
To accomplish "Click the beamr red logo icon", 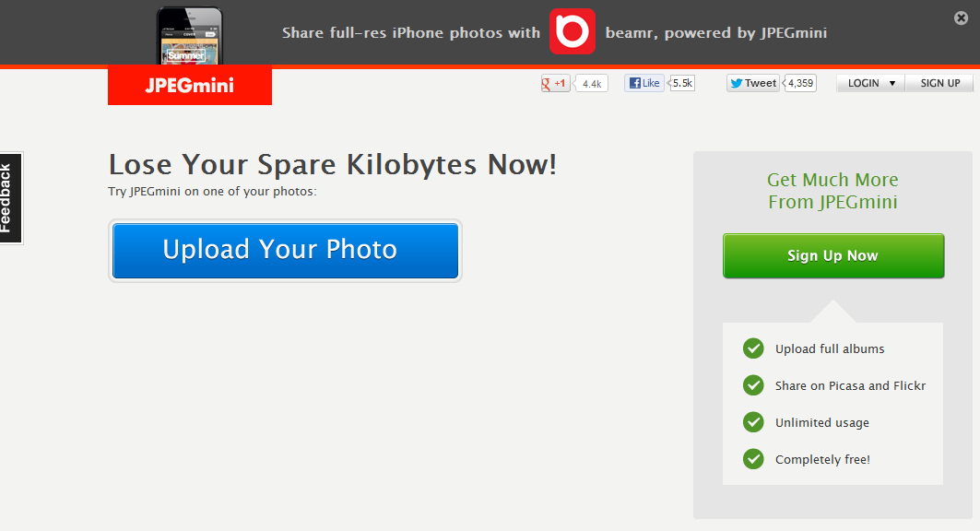I will 572,32.
